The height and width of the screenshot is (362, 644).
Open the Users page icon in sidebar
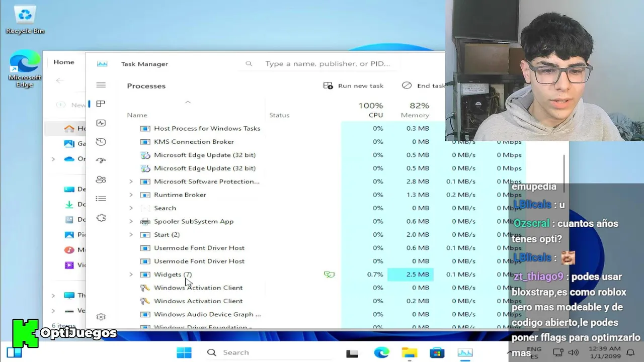[101, 179]
